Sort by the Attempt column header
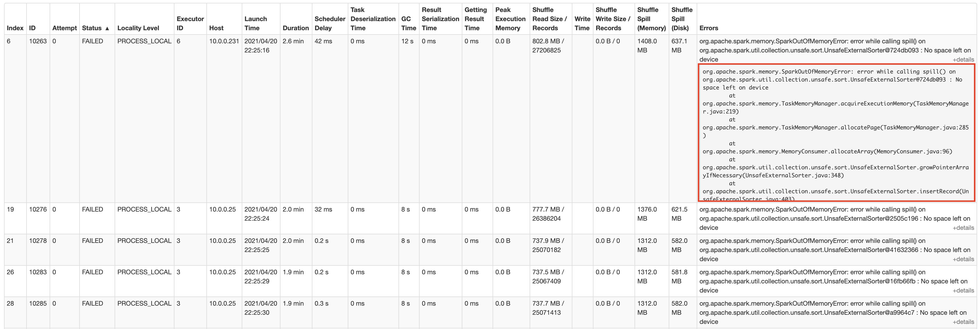980x329 pixels. coord(64,28)
